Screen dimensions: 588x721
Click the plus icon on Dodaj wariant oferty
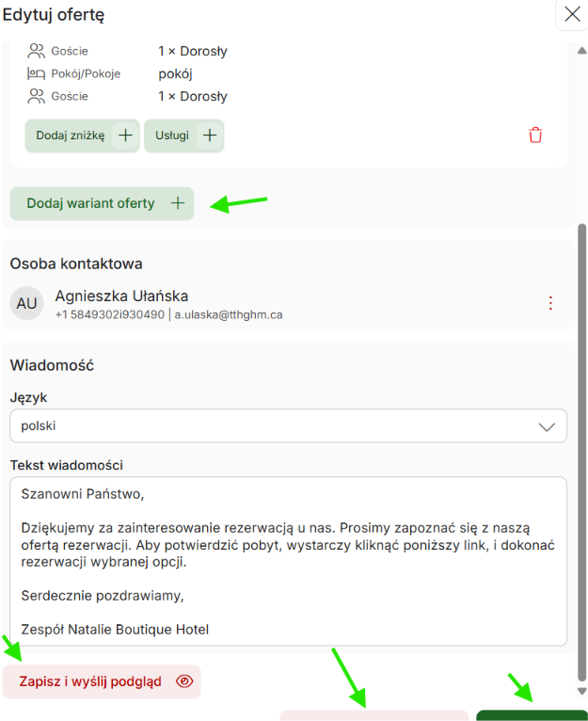click(178, 203)
